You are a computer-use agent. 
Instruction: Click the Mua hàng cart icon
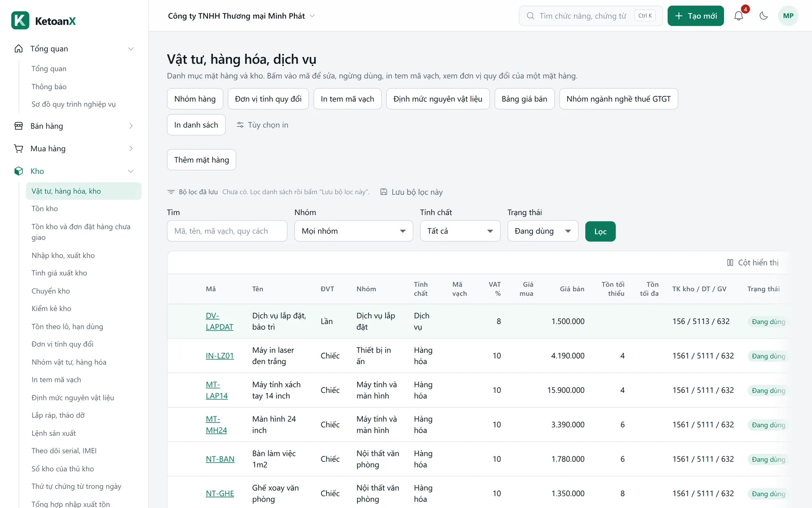(x=19, y=149)
